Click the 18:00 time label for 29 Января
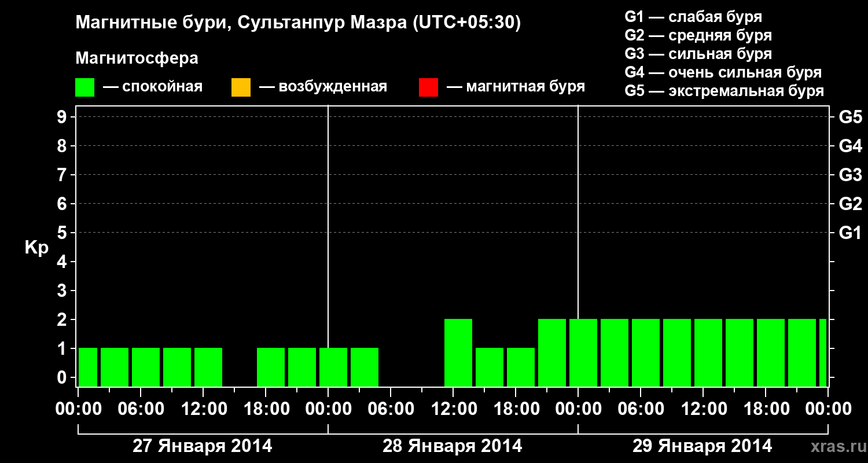Viewport: 868px width, 463px height. [x=766, y=409]
